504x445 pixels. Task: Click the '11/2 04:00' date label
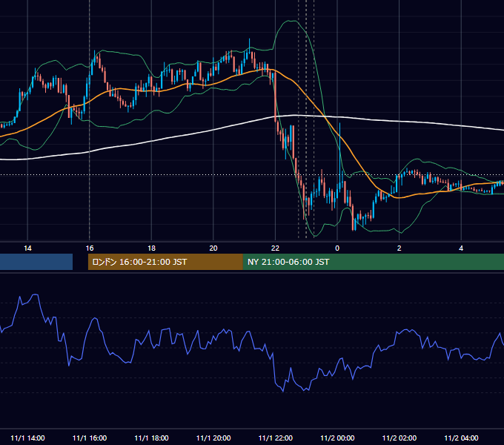coord(461,438)
